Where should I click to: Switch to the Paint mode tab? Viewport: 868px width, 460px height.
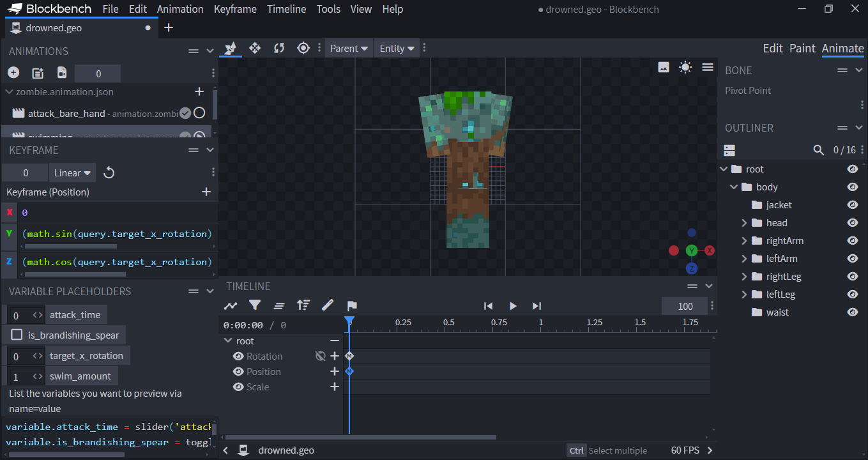click(802, 49)
